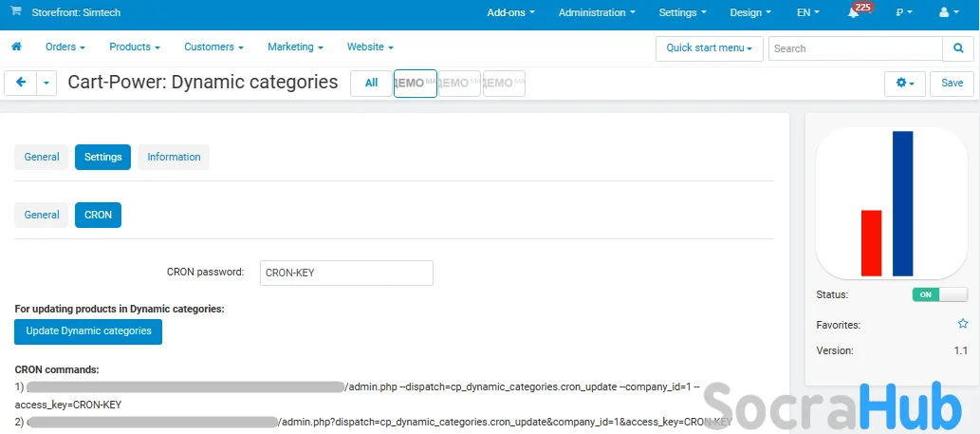The height and width of the screenshot is (434, 980).
Task: Open the Quick start menu
Action: click(710, 48)
